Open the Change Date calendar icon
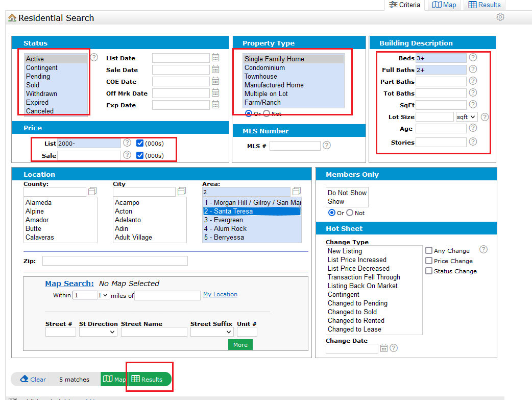Screen dimensions: 532x400 (x=384, y=348)
